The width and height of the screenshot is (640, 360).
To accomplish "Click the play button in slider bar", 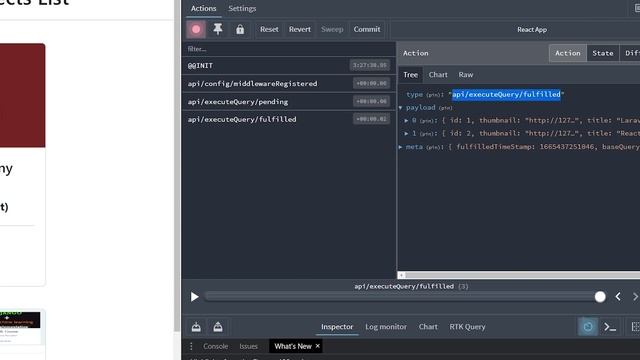I will (195, 297).
